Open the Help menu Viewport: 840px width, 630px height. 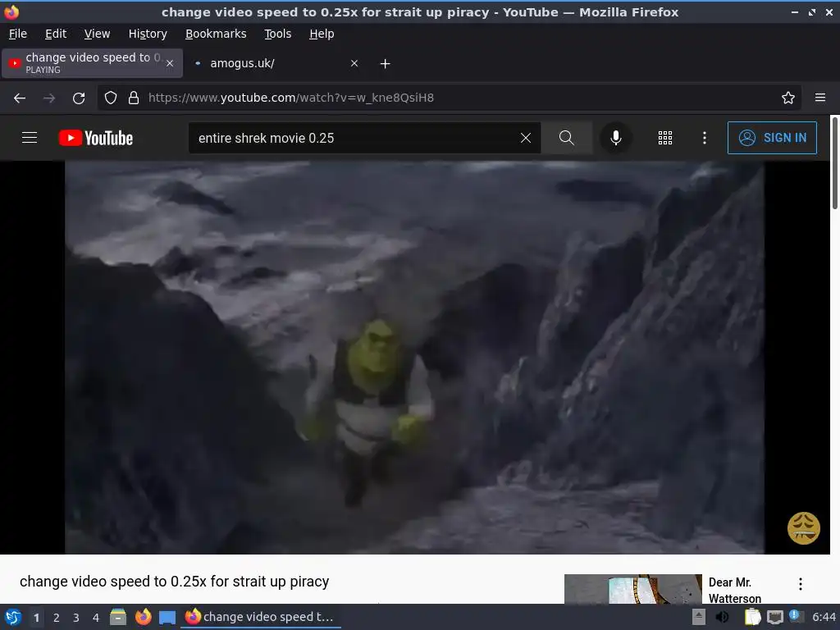pos(322,34)
